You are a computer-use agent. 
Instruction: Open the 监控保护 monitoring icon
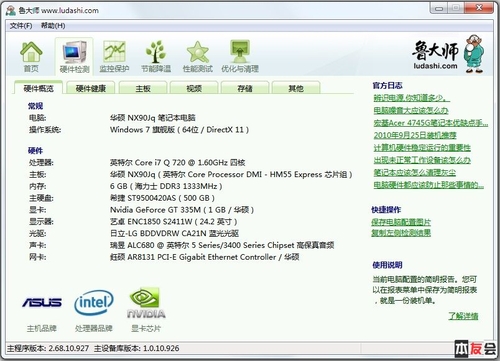pos(114,56)
